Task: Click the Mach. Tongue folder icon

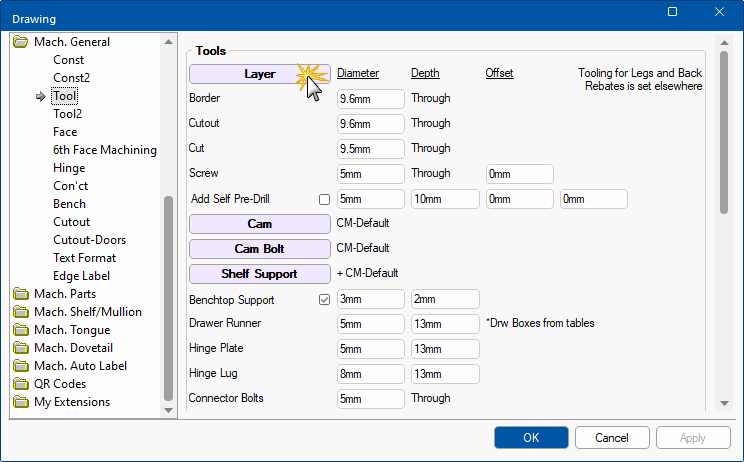Action: [20, 330]
